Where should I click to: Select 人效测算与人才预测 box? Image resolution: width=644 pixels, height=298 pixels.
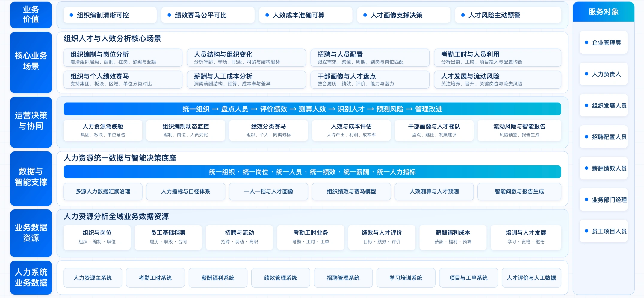tap(434, 191)
